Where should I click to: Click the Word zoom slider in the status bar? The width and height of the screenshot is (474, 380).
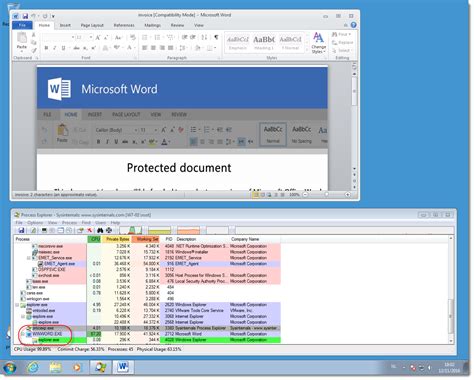(326, 194)
